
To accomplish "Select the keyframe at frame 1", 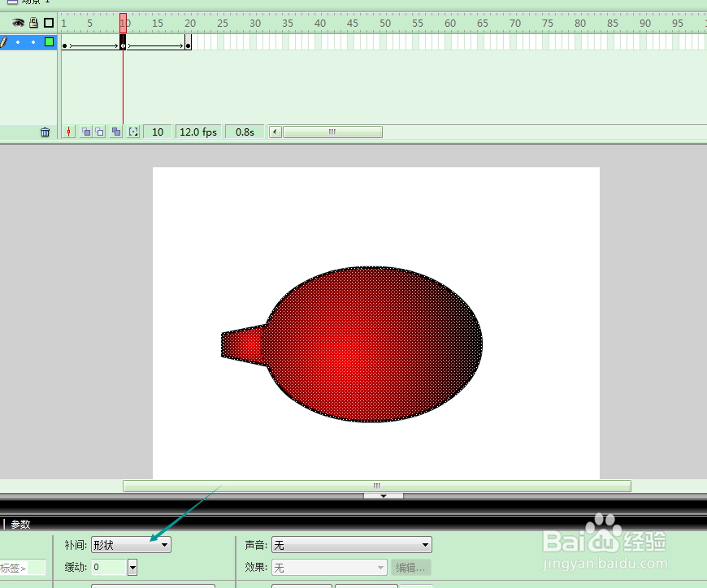I will coord(64,43).
